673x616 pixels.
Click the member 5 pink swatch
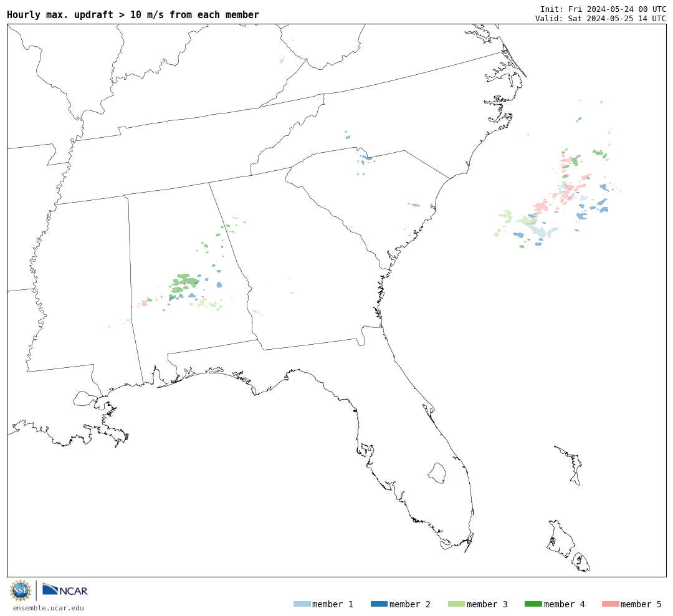(610, 604)
